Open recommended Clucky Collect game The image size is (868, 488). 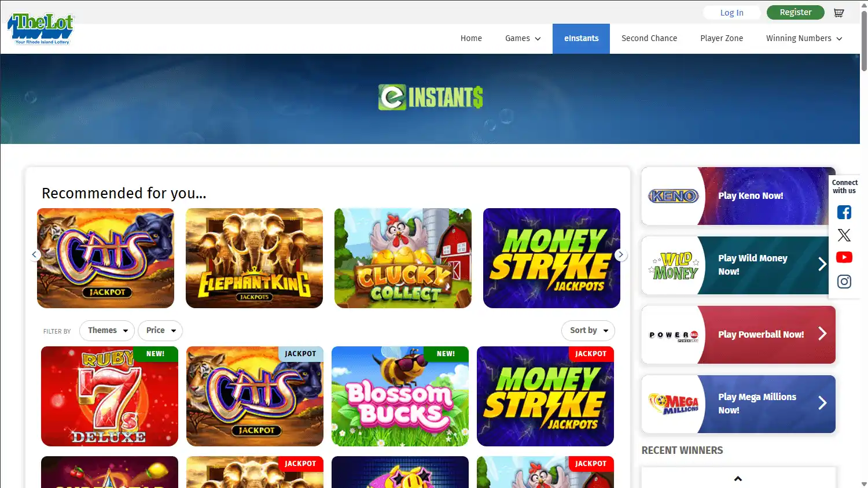403,258
